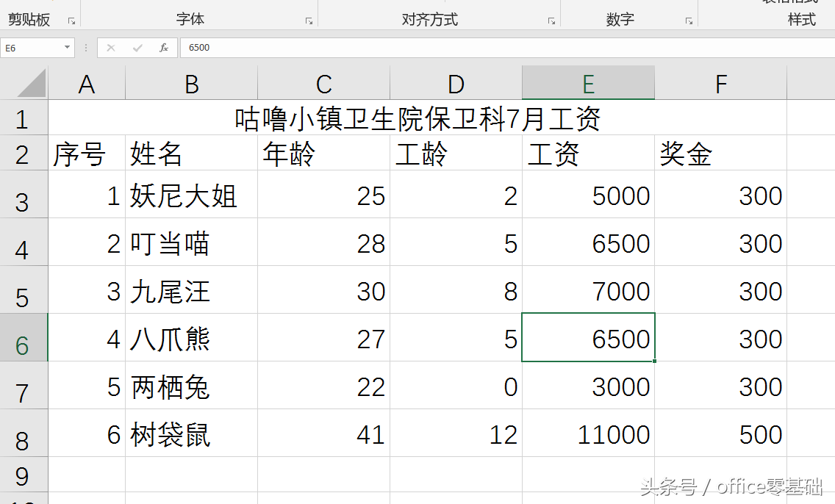The image size is (835, 504).
Task: Select column C header
Action: click(323, 83)
